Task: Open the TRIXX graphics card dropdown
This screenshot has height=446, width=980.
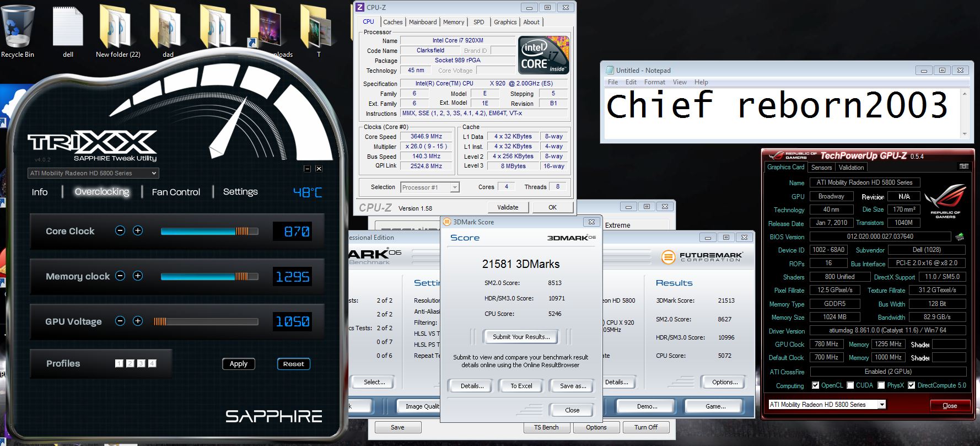Action: coord(93,173)
